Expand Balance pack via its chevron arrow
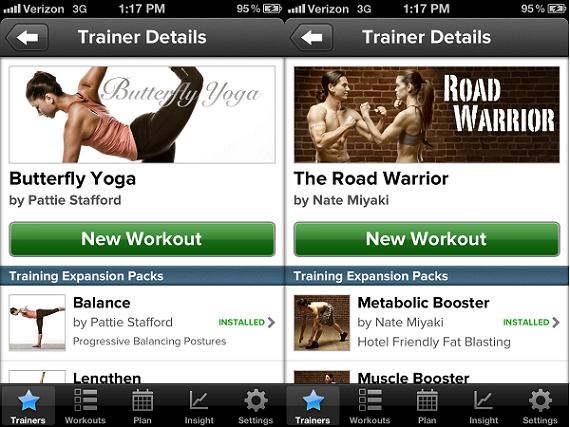The width and height of the screenshot is (570, 427). [x=271, y=322]
